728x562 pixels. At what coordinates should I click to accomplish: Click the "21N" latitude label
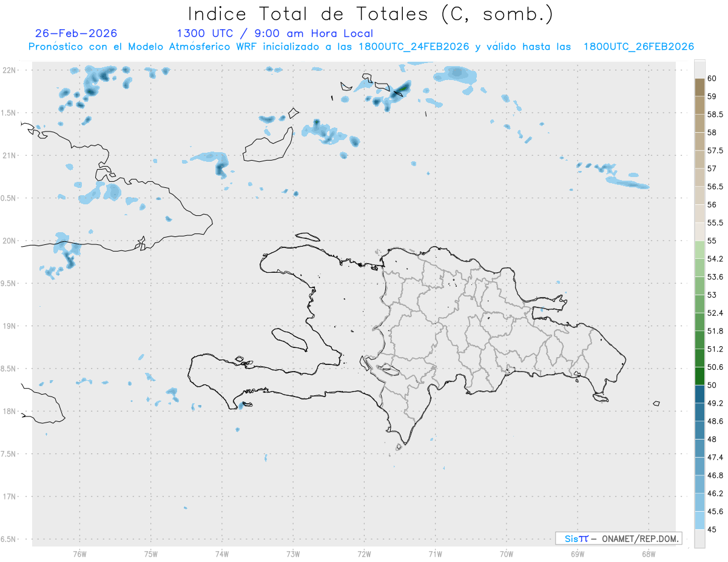[10, 155]
